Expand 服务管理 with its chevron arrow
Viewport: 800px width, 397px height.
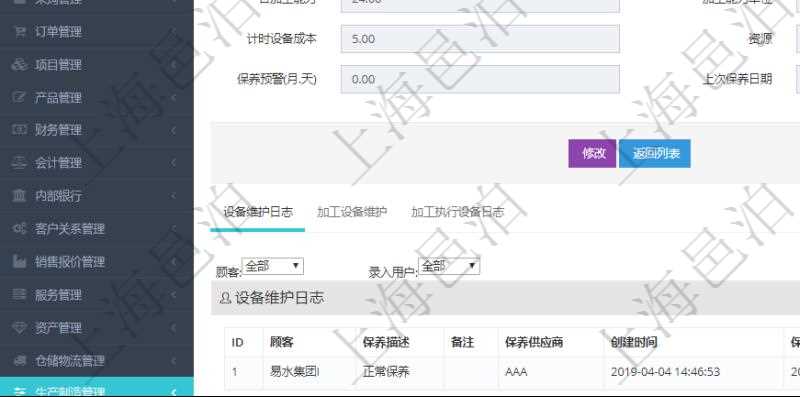point(173,294)
